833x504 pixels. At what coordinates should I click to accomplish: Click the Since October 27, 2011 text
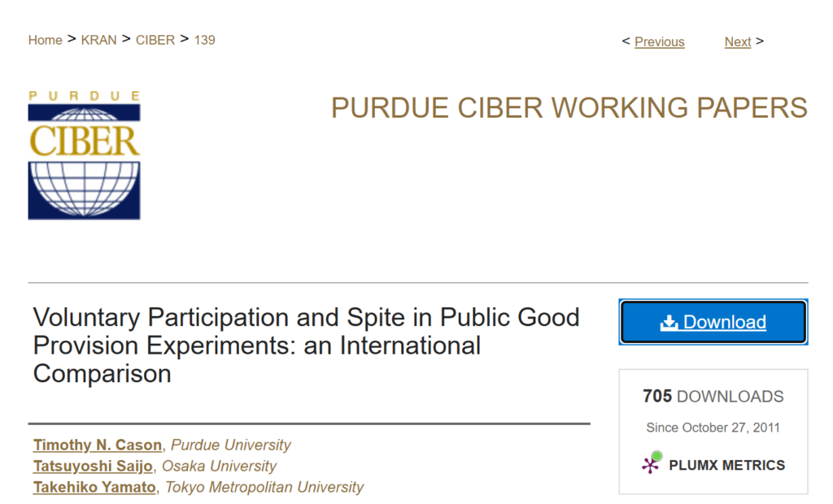(713, 428)
